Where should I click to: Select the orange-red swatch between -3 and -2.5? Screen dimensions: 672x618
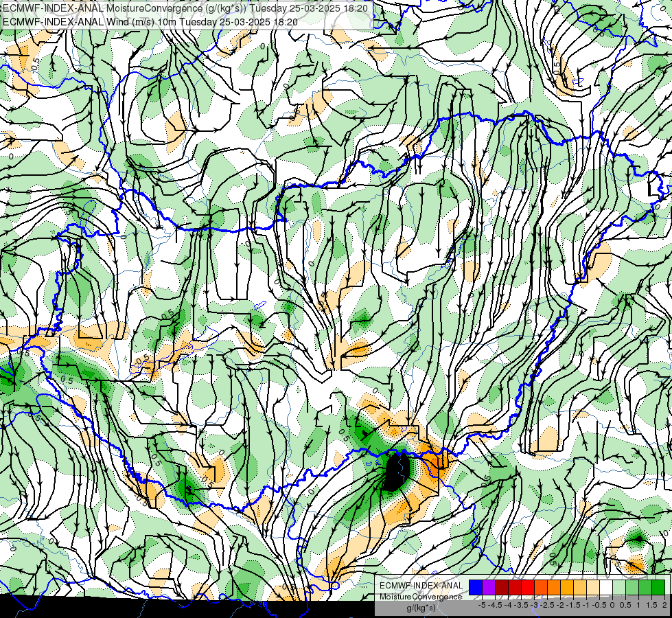[x=541, y=588]
